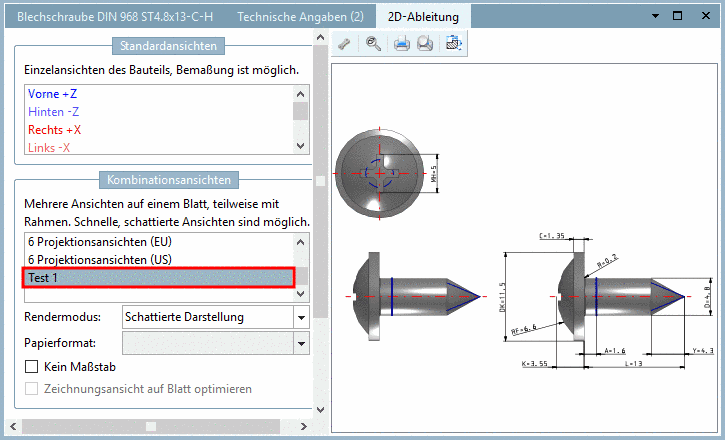
Task: Open print preview via printer-with-magnifier icon
Action: pyautogui.click(x=425, y=43)
